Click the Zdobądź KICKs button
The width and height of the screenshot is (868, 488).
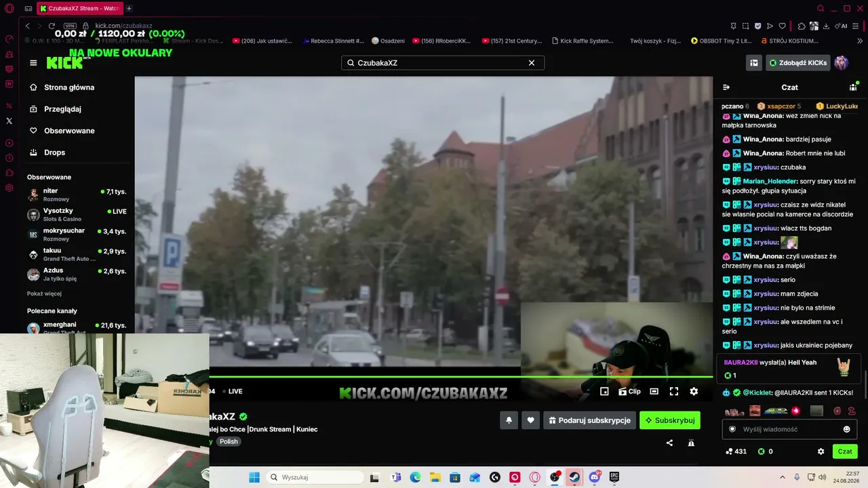pyautogui.click(x=798, y=63)
